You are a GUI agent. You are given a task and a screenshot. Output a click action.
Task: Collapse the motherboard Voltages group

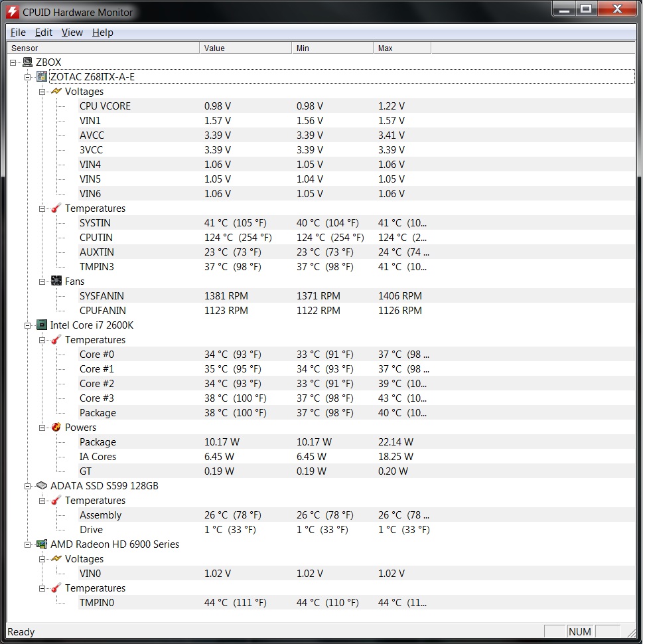point(42,92)
